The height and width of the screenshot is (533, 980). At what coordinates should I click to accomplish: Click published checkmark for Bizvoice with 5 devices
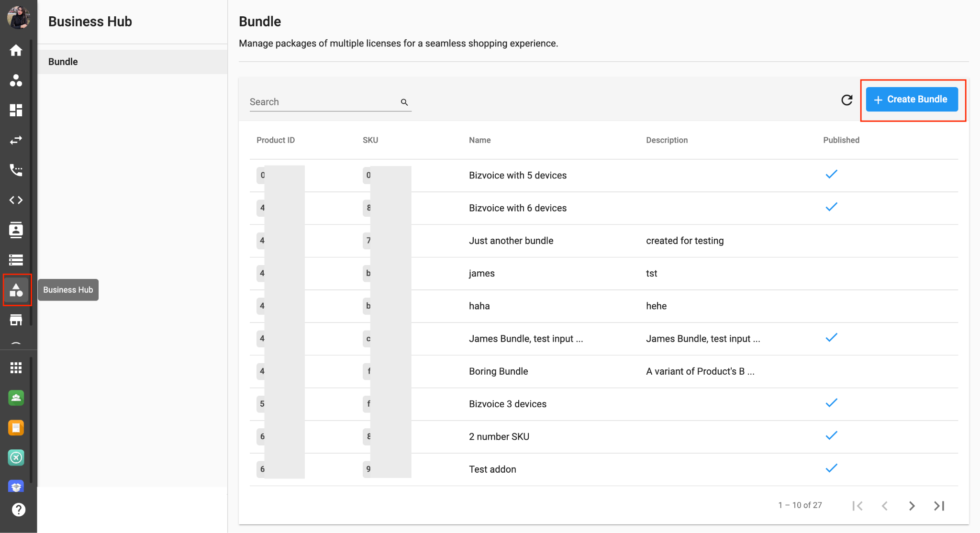(832, 174)
